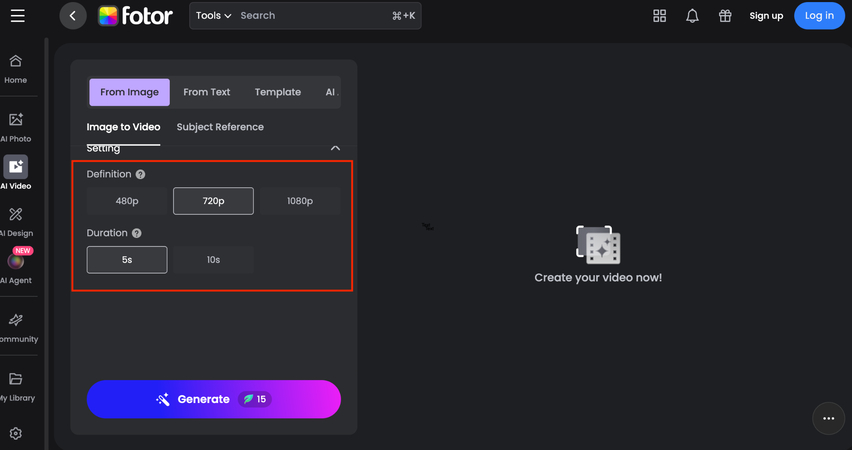Click the back arrow button
This screenshot has height=450, width=852.
(x=73, y=16)
